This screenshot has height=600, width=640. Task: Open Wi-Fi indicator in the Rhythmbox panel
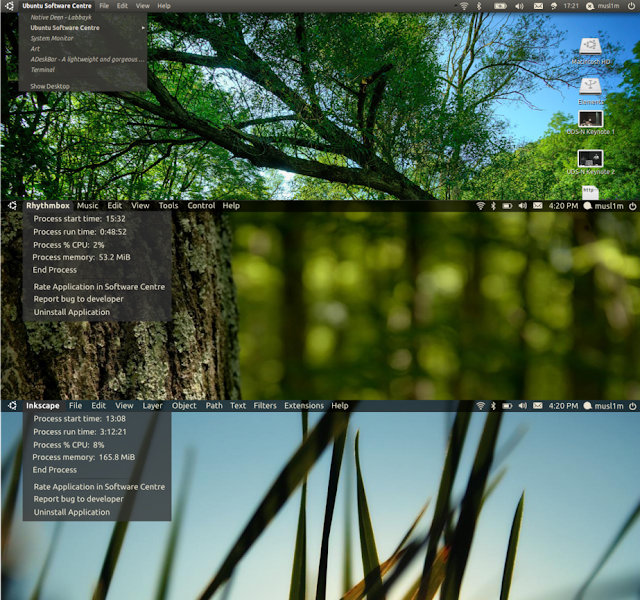(480, 206)
